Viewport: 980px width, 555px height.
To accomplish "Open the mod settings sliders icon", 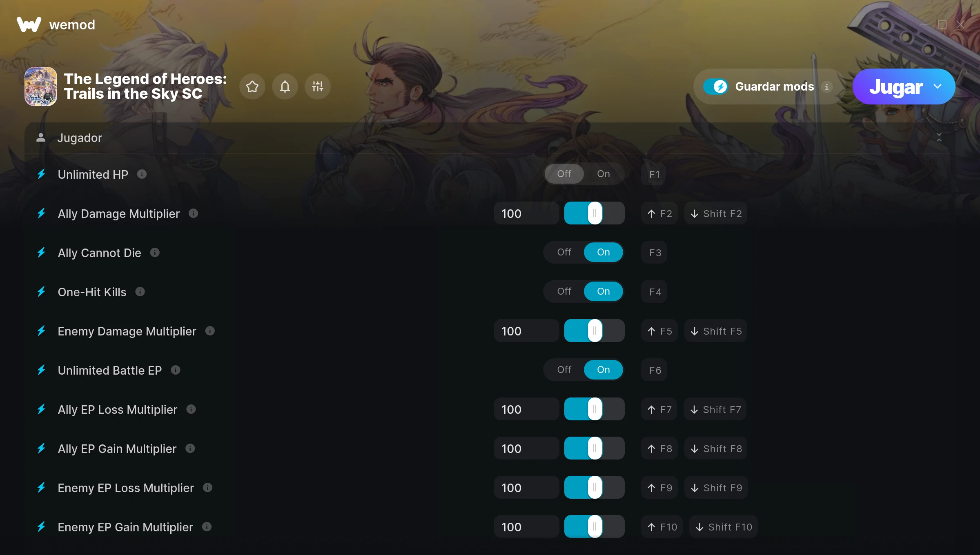I will click(x=318, y=87).
